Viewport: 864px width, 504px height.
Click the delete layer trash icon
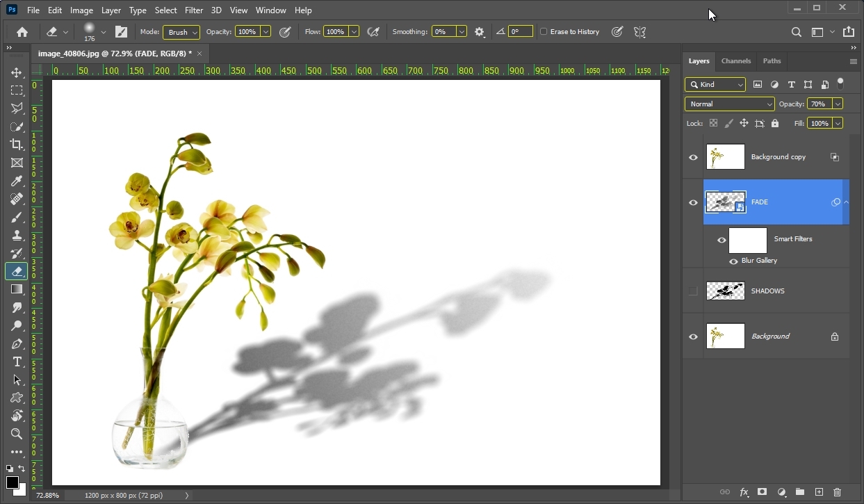(x=837, y=492)
